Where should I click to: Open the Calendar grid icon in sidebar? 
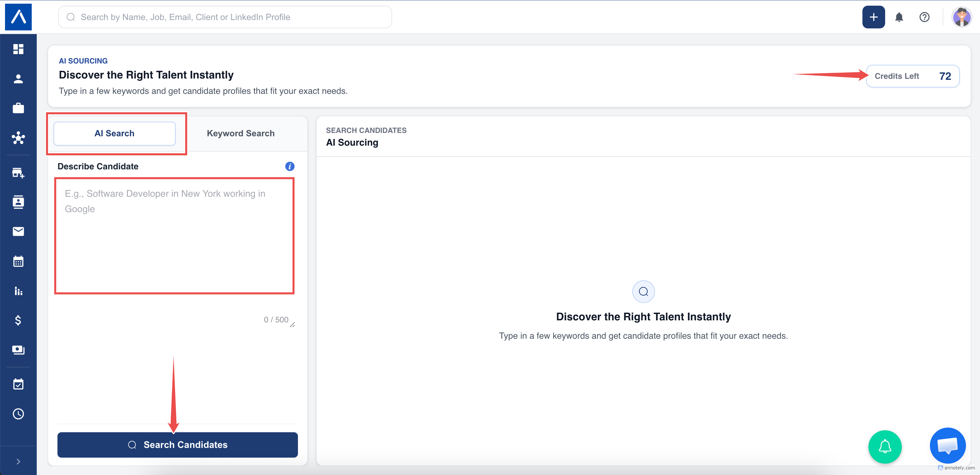(x=18, y=261)
